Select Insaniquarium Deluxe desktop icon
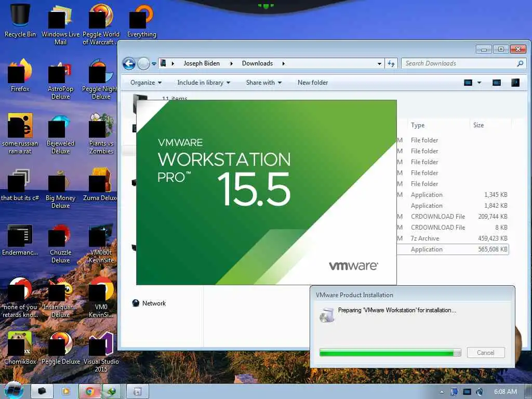The image size is (532, 399). pyautogui.click(x=60, y=298)
